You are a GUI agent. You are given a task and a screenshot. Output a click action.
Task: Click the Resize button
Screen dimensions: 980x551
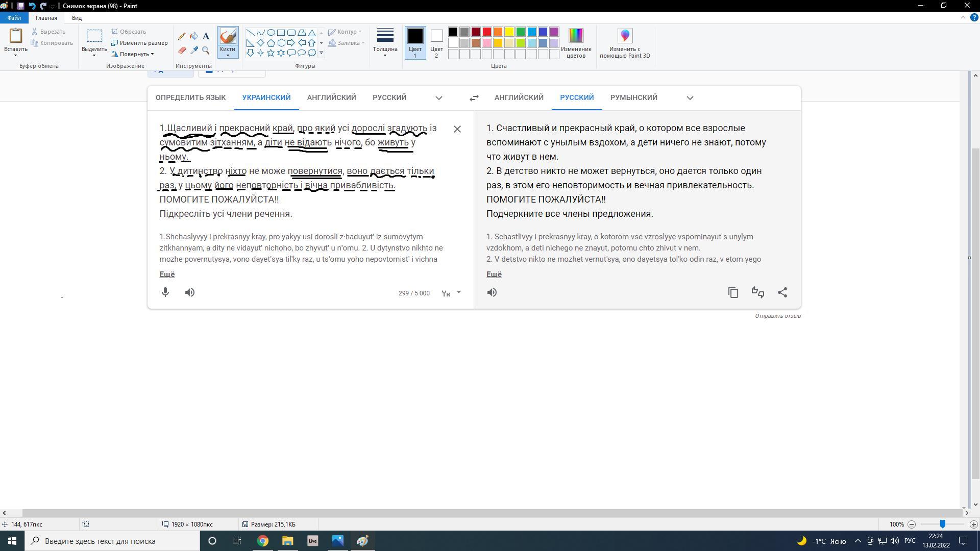(139, 43)
